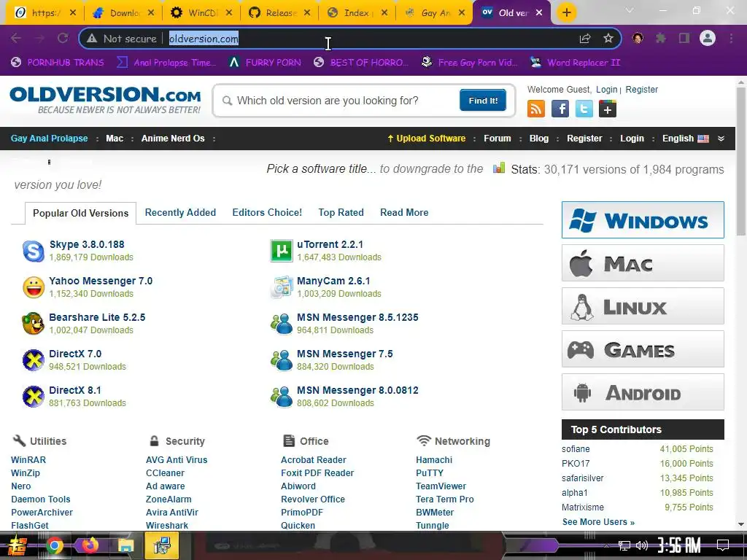
Task: Open the Facebook page icon
Action: [x=560, y=109]
